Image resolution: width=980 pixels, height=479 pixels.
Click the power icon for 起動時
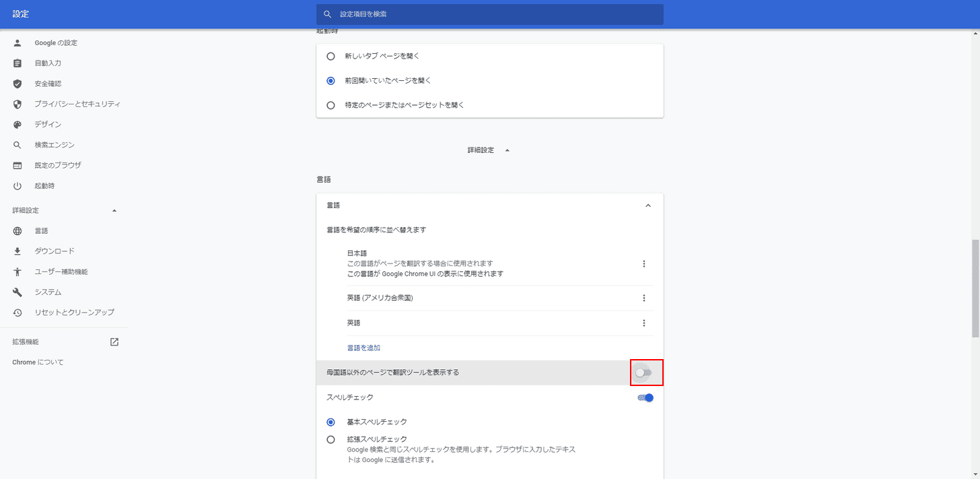[x=17, y=186]
